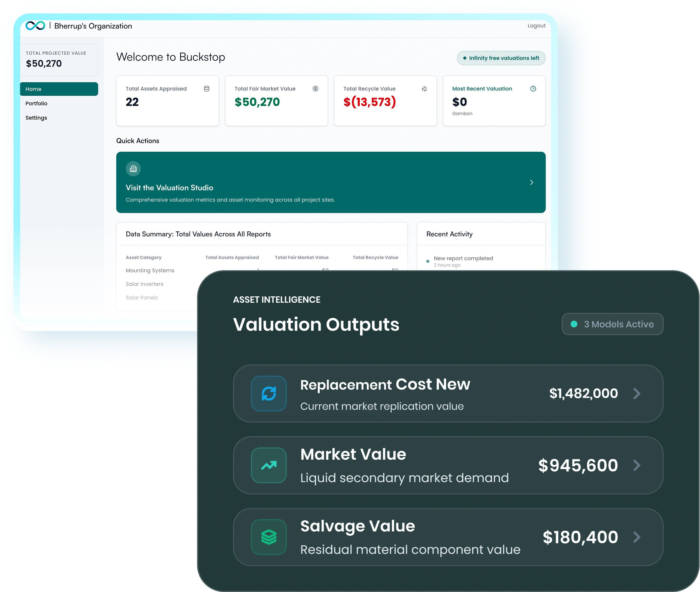Click the Asset Category column header
Viewport: 700px width, 592px height.
144,258
